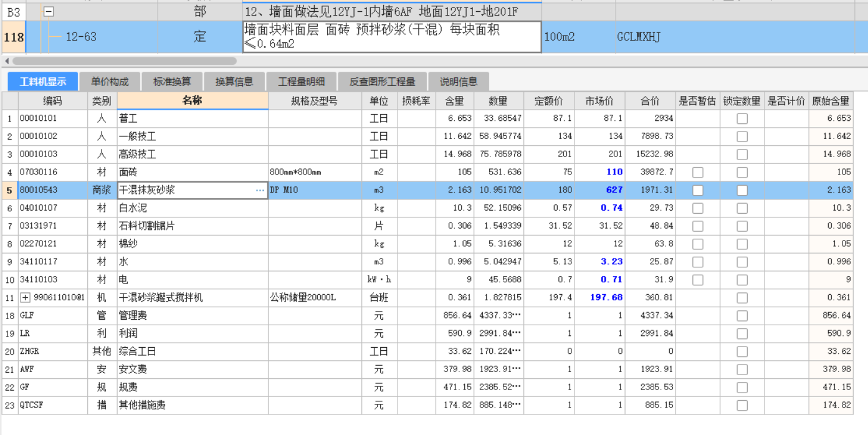Check 锁定数量 for the 其他措施费 row
This screenshot has height=435, width=868.
pos(742,406)
